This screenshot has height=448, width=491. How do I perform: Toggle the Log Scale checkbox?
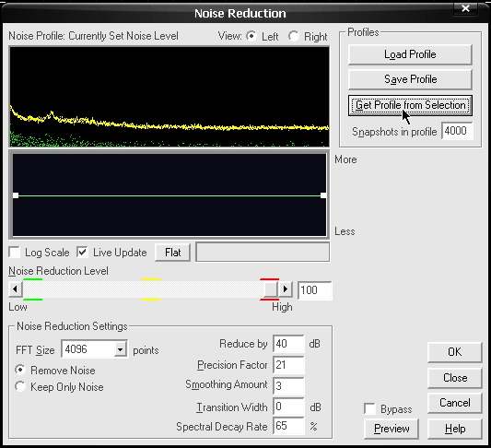pyautogui.click(x=15, y=253)
